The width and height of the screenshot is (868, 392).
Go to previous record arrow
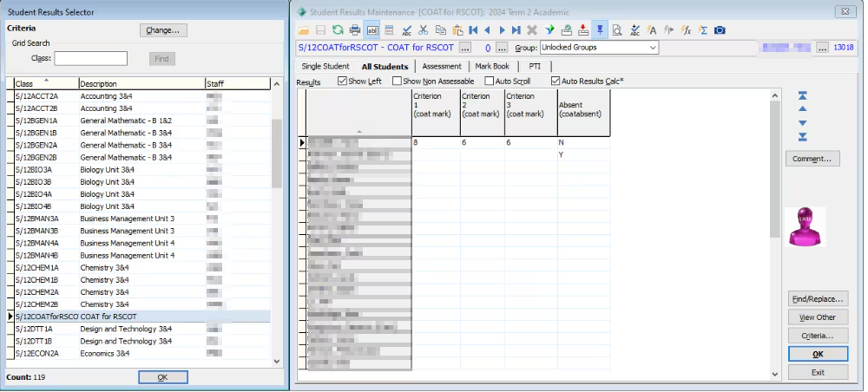(487, 30)
